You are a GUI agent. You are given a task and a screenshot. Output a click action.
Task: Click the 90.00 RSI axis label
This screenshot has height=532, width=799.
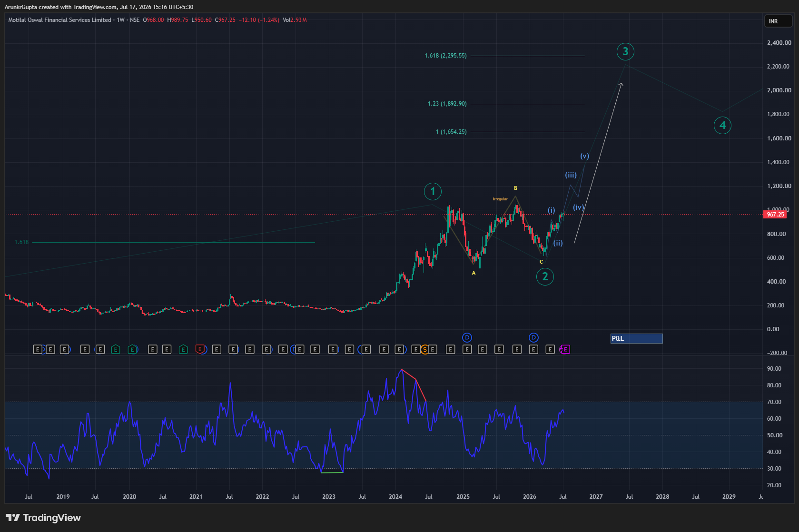tap(774, 368)
